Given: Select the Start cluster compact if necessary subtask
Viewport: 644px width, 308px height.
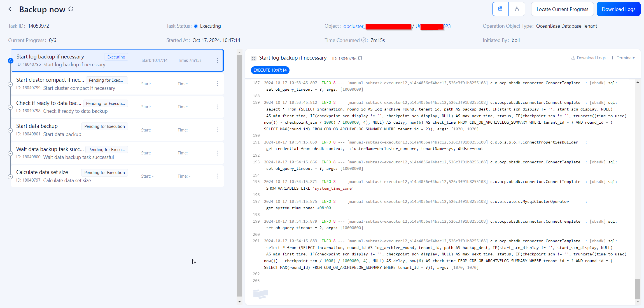Looking at the screenshot, I should tap(117, 84).
